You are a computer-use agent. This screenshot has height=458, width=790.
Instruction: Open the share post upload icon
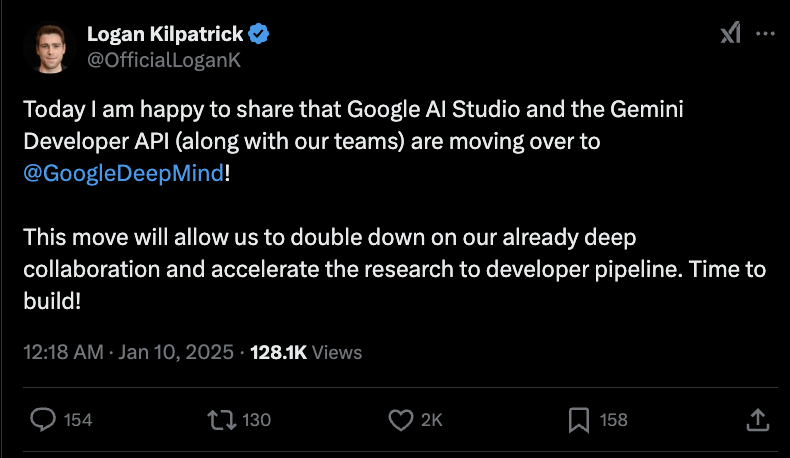point(758,419)
